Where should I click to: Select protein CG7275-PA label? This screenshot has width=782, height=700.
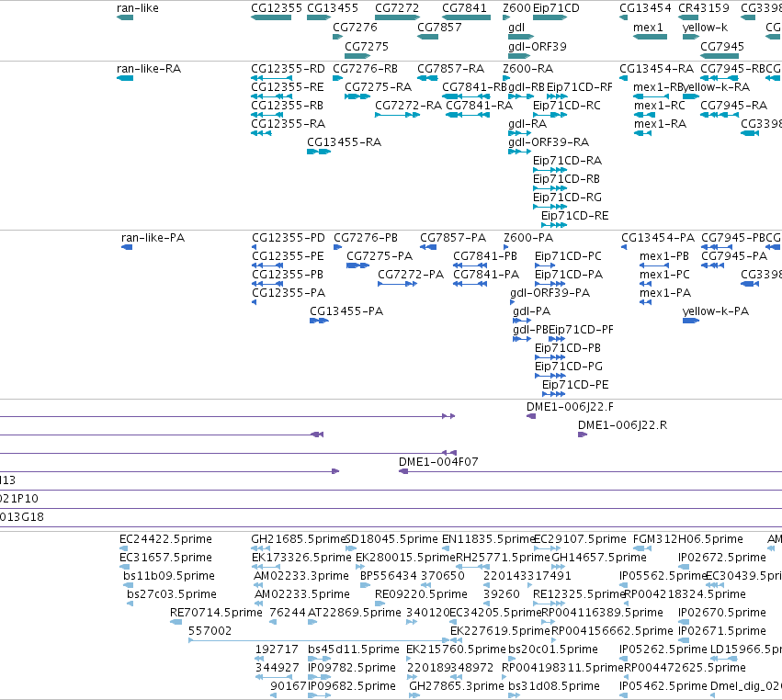point(380,256)
